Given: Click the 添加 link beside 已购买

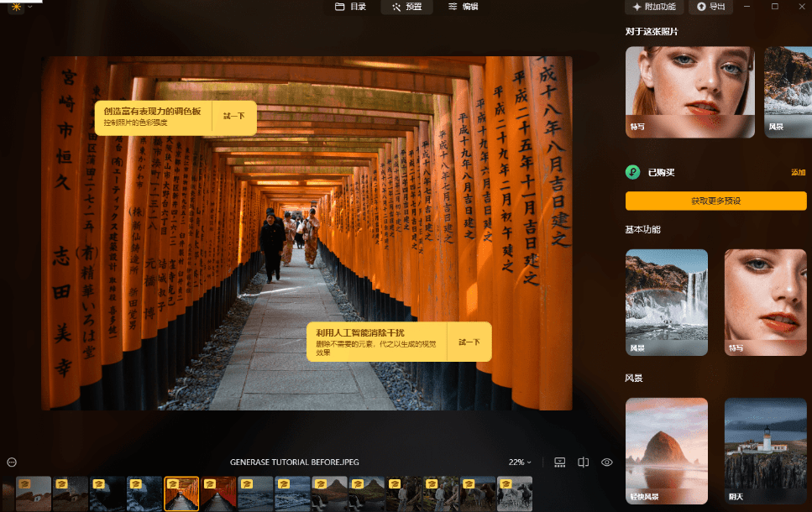Looking at the screenshot, I should point(798,172).
